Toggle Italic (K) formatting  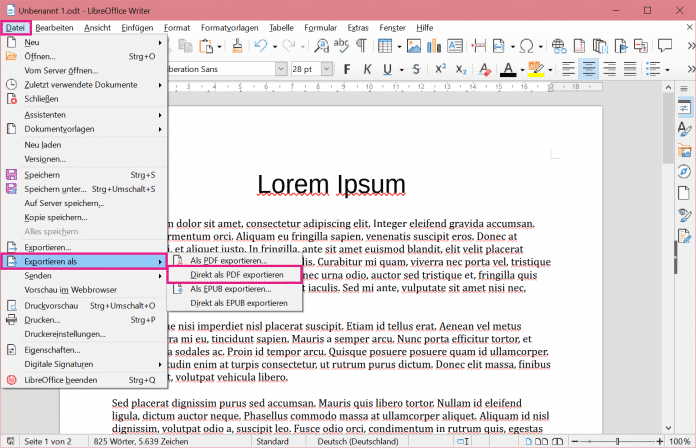coord(367,69)
